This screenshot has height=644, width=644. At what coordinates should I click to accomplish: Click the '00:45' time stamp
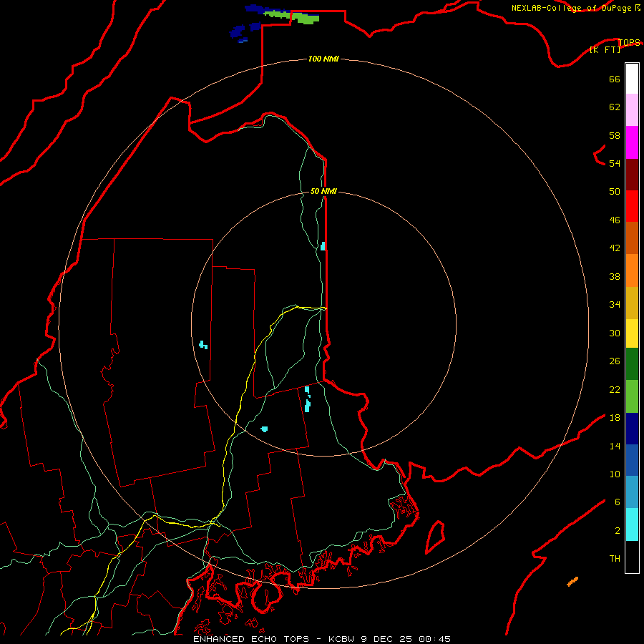click(435, 639)
